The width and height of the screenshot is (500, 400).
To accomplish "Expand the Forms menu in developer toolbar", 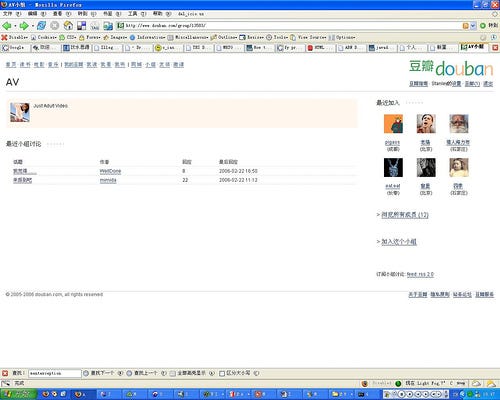I will tap(90, 37).
